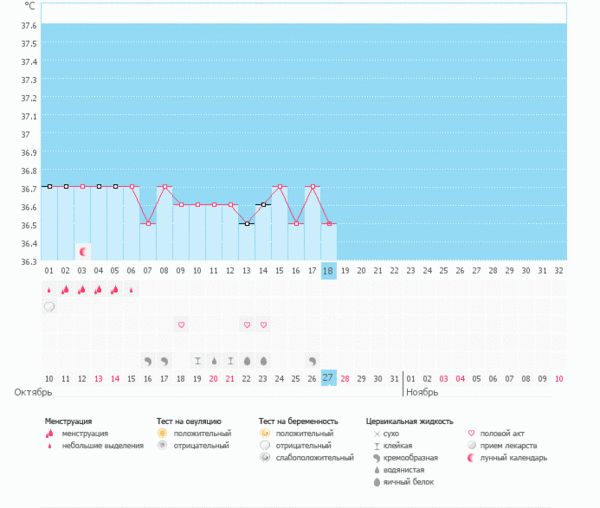The width and height of the screenshot is (600, 508).
Task: Select the highlighted cycle day 18 cell
Action: (328, 271)
